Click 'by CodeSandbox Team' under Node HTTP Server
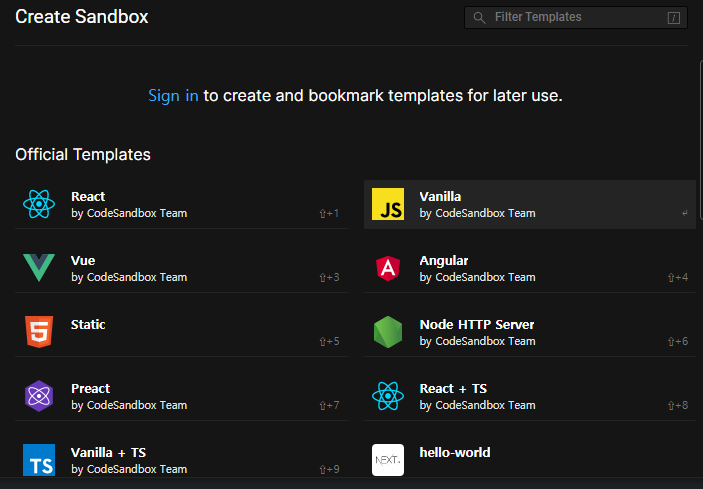703x489 pixels. pos(477,342)
